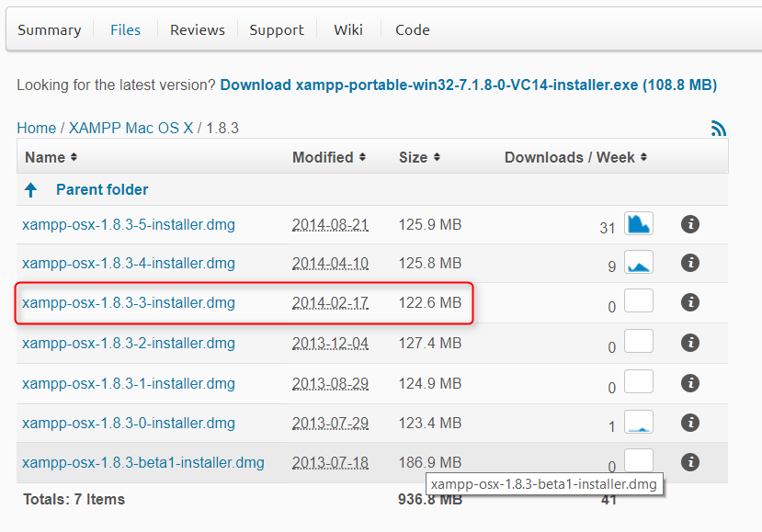Open download stats chart for 1.8.3-1 installer
Screen dimensions: 762x532
(639, 381)
